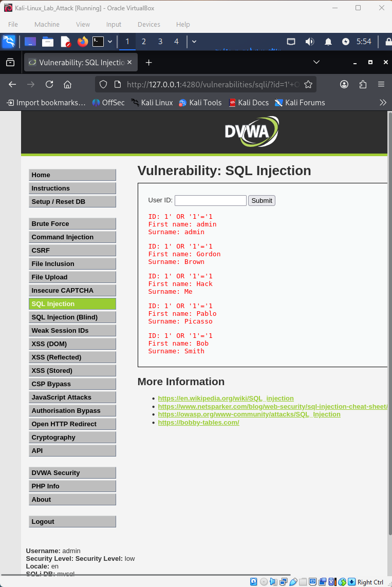Show more bookmarks with double chevron
The width and height of the screenshot is (392, 587).
(x=383, y=103)
